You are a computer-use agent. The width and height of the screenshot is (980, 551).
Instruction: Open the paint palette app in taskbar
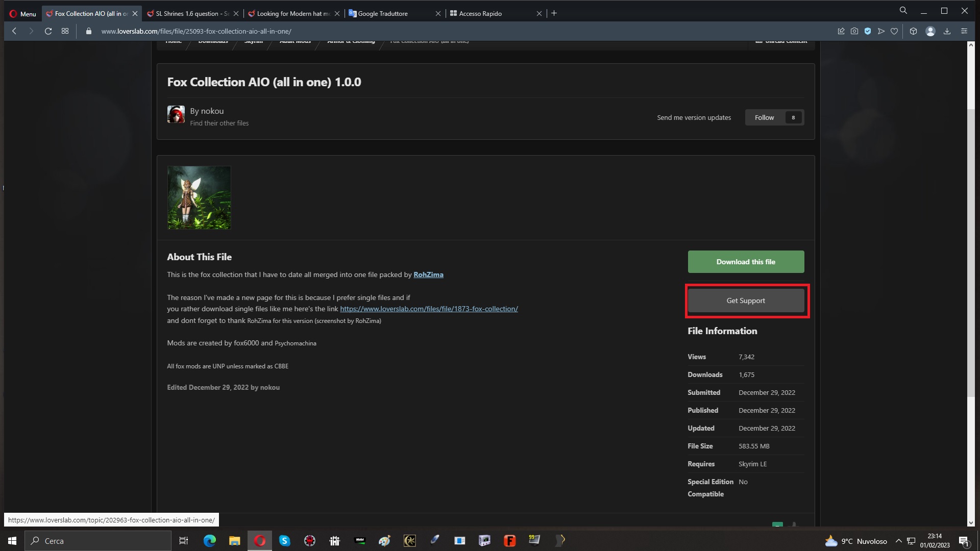tap(384, 541)
